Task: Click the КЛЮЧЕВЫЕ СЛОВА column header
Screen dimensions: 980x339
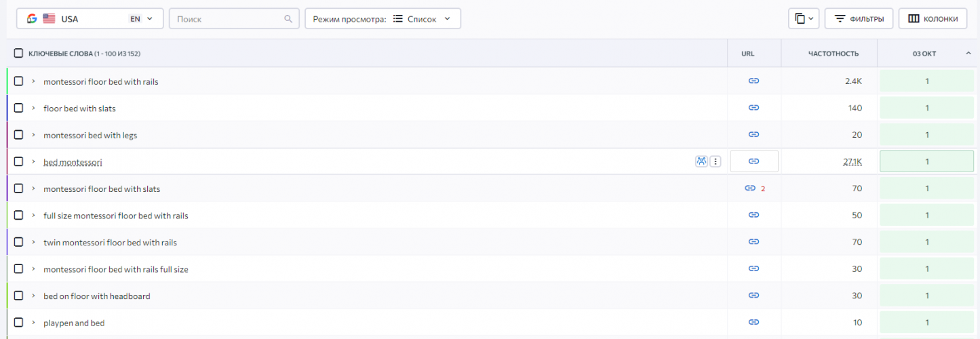Action: pyautogui.click(x=84, y=54)
